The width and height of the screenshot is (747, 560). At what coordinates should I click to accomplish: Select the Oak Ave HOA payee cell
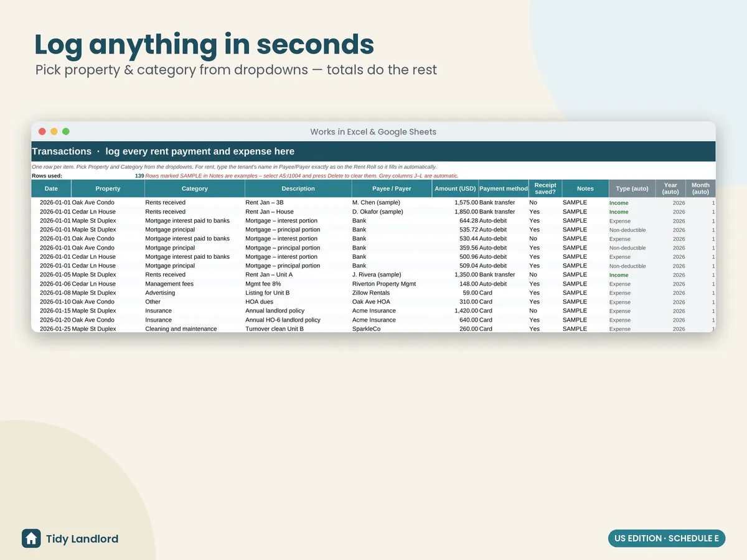pos(392,302)
